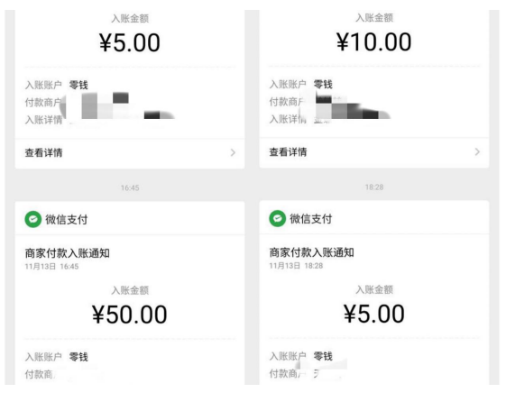Open the chevron arrow under the ¥5.00 payment
506x420 pixels.
pyautogui.click(x=233, y=152)
